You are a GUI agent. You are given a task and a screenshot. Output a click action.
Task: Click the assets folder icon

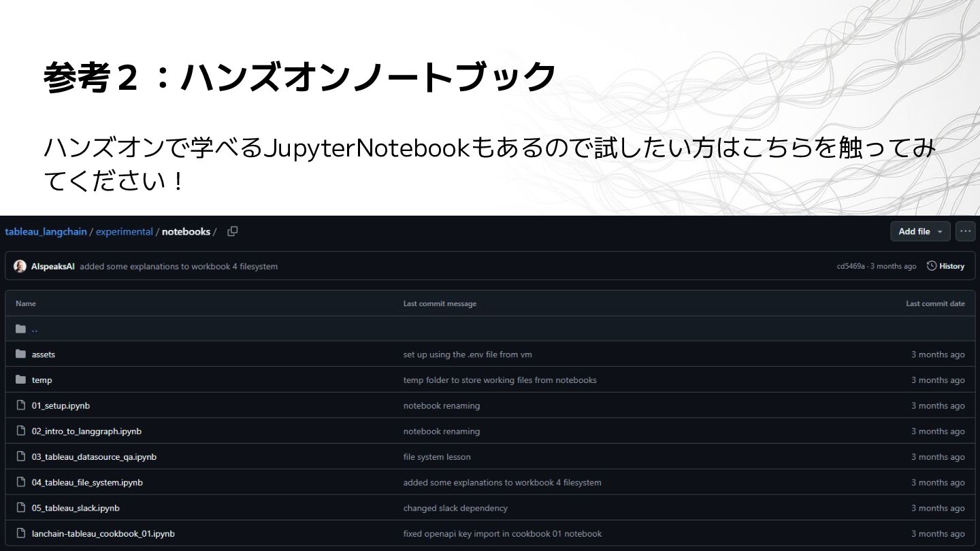20,354
